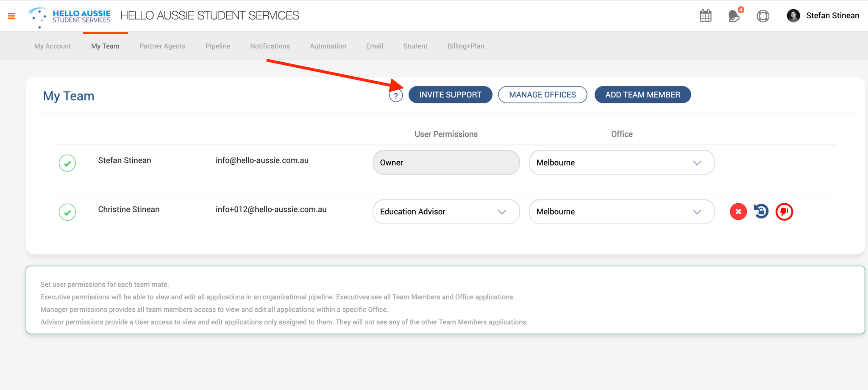The height and width of the screenshot is (390, 868).
Task: Expand Christine's Melbourne office dropdown
Action: 621,212
